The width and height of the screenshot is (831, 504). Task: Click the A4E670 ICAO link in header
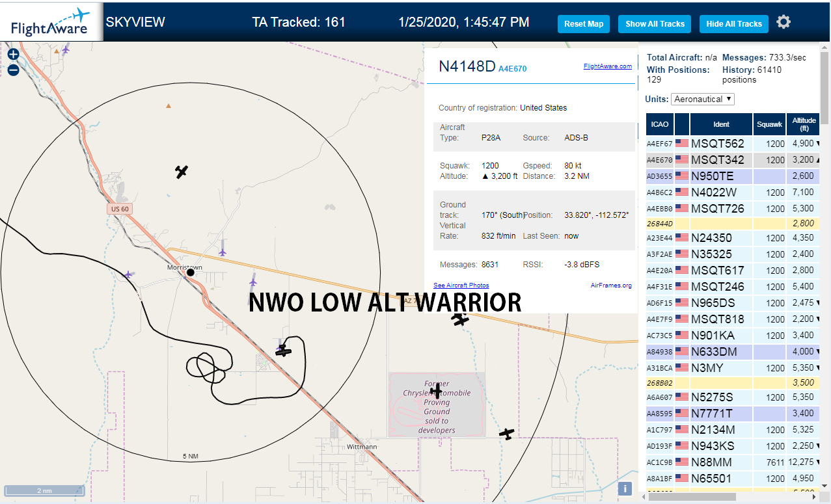(x=512, y=68)
